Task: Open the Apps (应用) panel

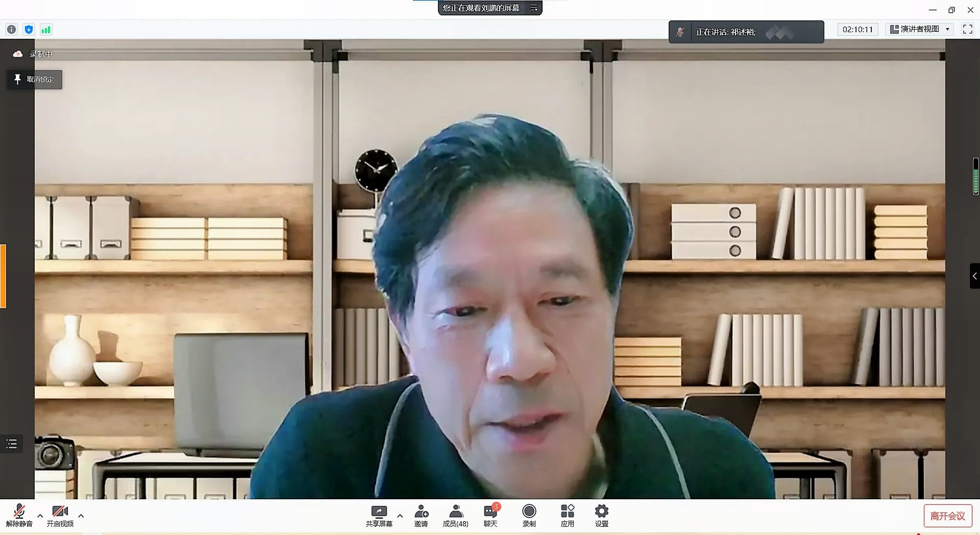Action: (x=567, y=515)
